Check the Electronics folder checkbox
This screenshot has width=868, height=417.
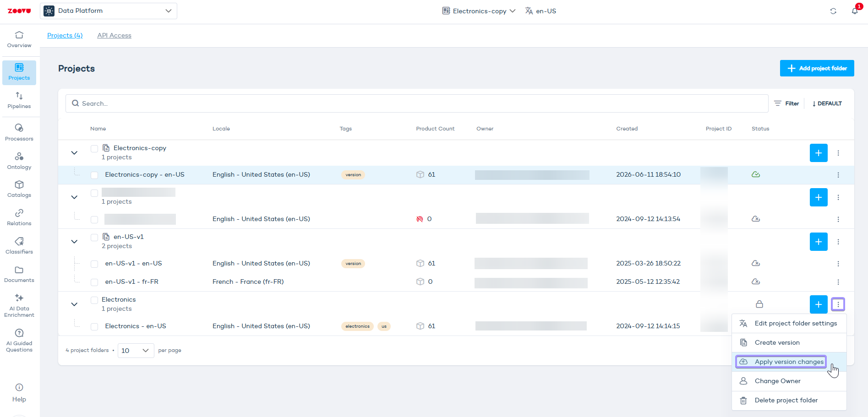point(94,300)
